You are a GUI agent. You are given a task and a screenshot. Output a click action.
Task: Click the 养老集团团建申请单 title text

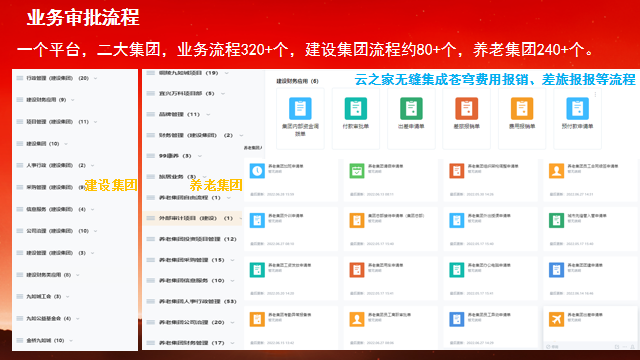click(x=585, y=265)
